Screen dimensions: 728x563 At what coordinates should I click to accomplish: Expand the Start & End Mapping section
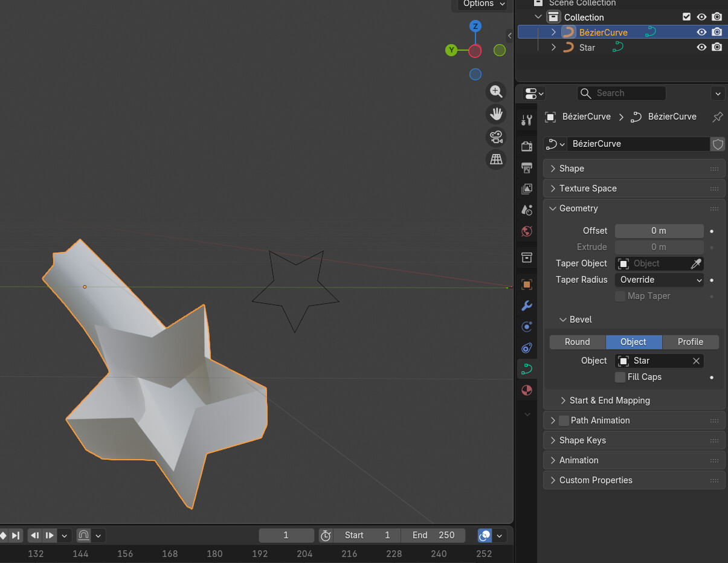[609, 401]
